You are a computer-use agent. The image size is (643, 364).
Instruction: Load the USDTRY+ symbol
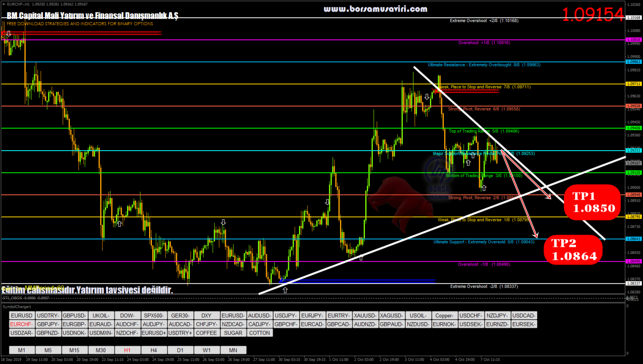pyautogui.click(x=180, y=333)
